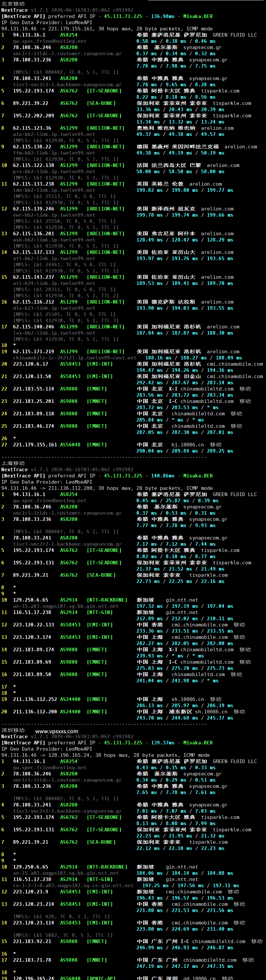Click the IP 62.115.171.219

click(x=33, y=352)
